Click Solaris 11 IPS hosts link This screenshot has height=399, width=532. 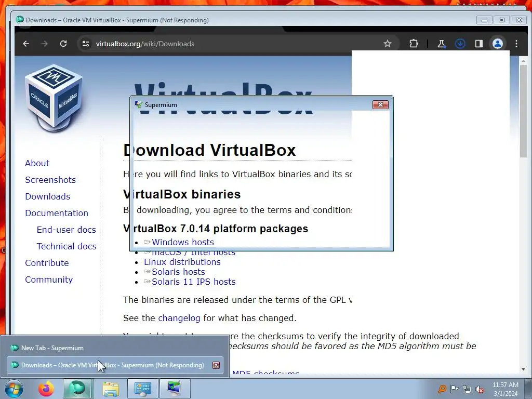coord(193,282)
